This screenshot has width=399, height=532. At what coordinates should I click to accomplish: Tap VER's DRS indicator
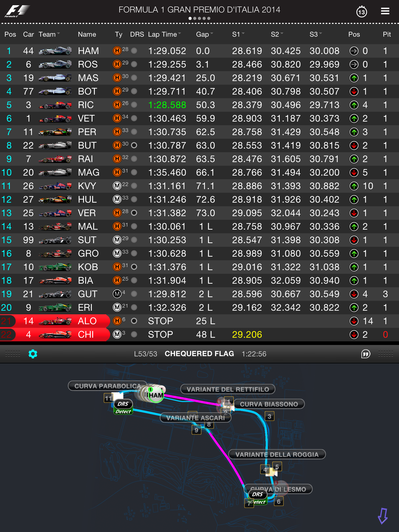(x=134, y=213)
